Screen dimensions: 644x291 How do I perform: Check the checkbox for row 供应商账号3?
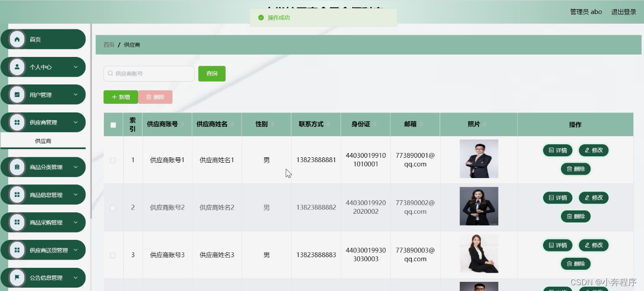(x=113, y=255)
